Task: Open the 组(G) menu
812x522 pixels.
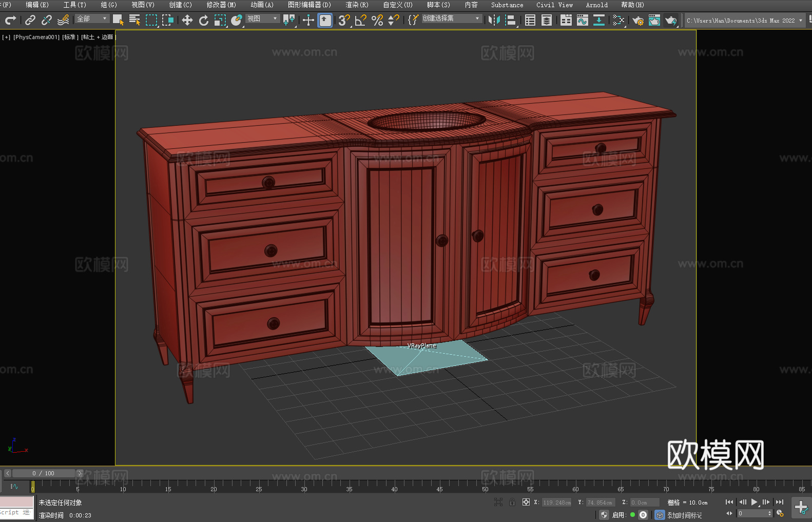Action: pos(109,5)
